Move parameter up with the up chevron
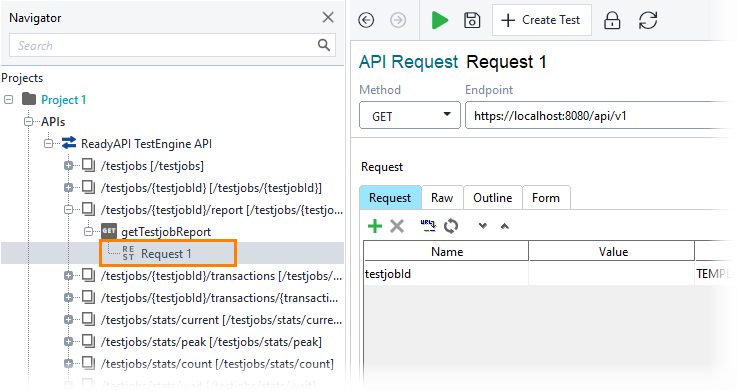The width and height of the screenshot is (738, 392). tap(505, 226)
